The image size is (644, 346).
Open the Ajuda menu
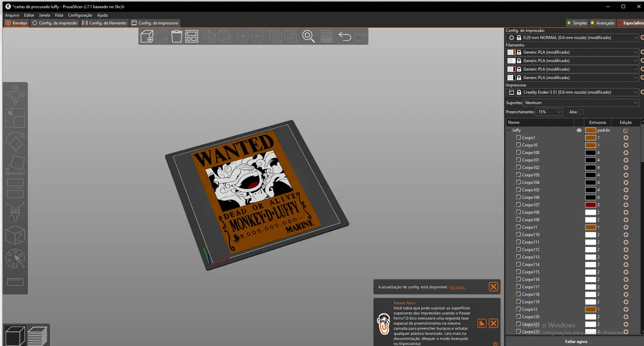click(103, 15)
